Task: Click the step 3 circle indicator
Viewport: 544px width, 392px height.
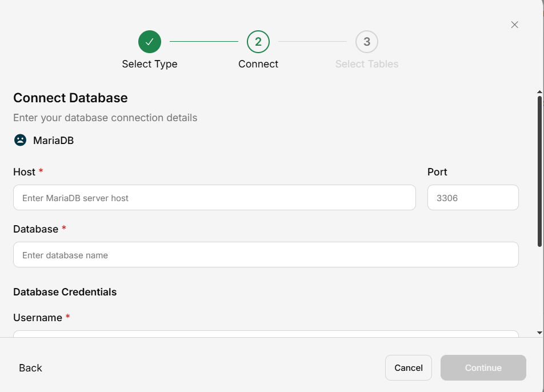Action: coord(367,42)
